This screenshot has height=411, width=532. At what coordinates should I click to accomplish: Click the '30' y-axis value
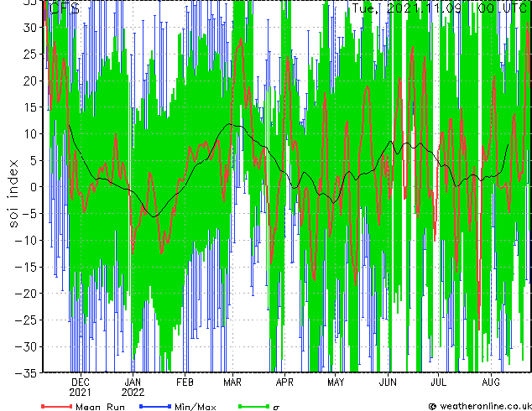pyautogui.click(x=30, y=28)
